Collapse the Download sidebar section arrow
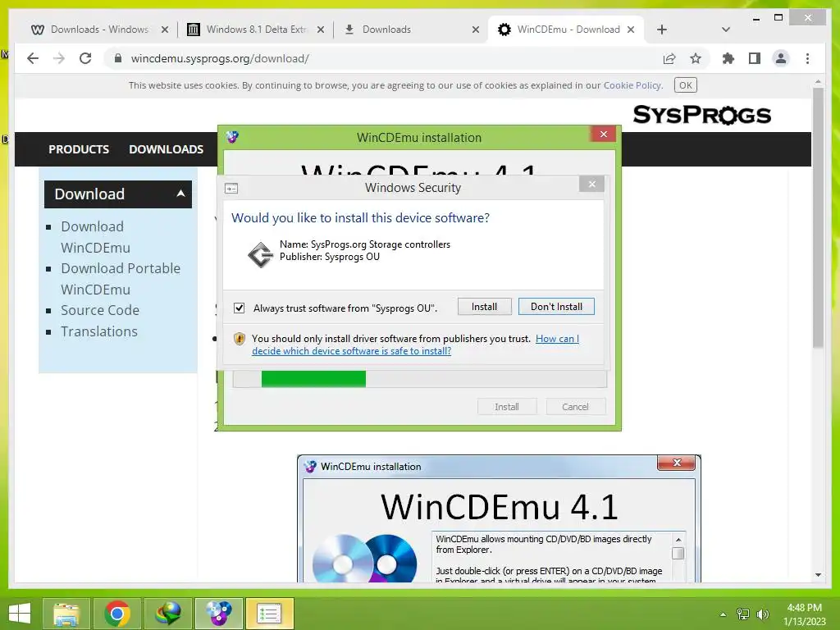The height and width of the screenshot is (630, 840). coord(181,194)
